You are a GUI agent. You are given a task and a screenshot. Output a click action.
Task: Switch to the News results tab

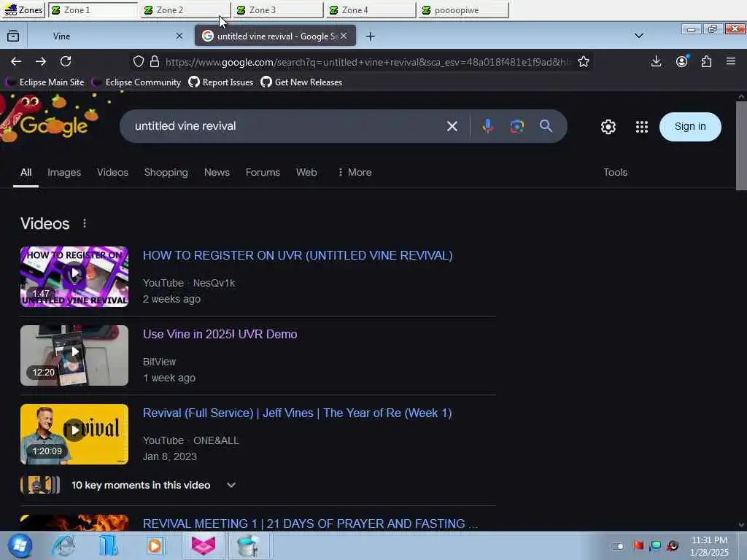(x=217, y=172)
